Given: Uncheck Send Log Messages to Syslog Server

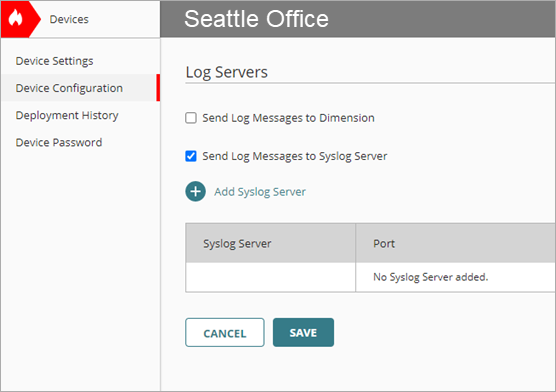Looking at the screenshot, I should tap(191, 156).
